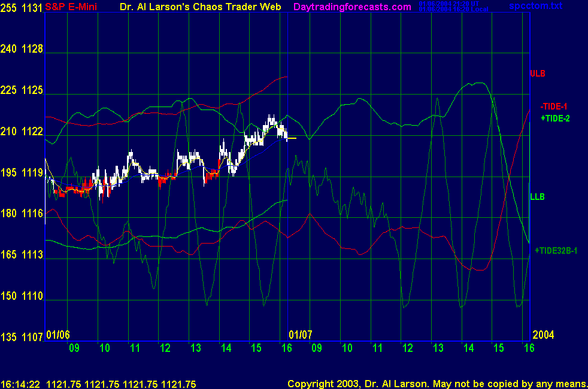Click the hour '12' label of the 01/06 session

(165, 348)
